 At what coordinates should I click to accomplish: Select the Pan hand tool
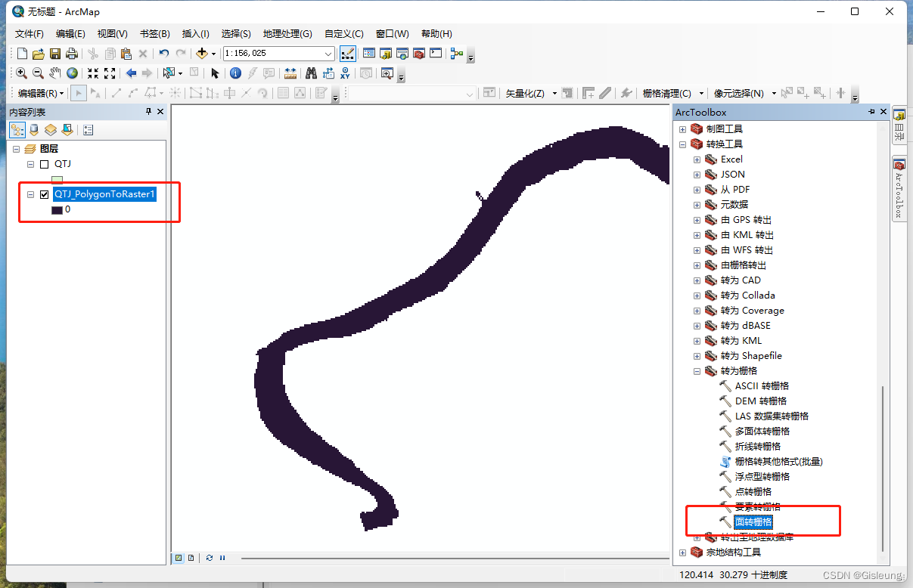pos(55,73)
